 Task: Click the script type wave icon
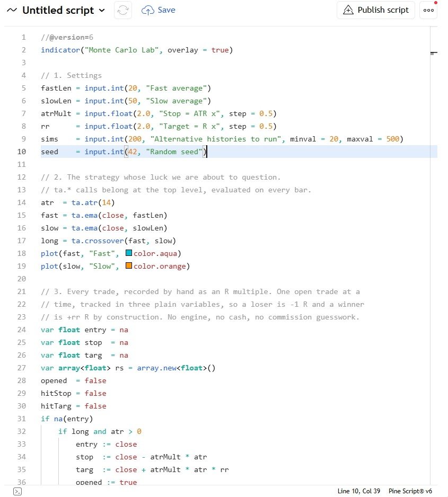click(x=12, y=10)
